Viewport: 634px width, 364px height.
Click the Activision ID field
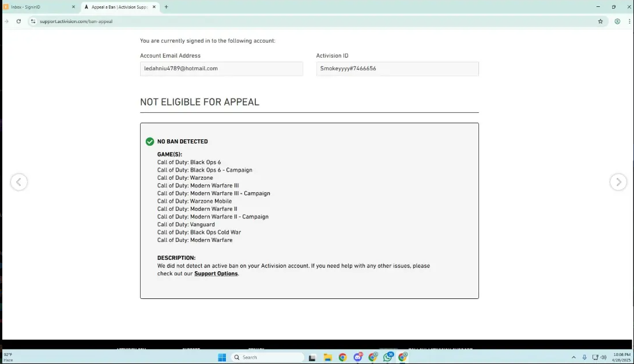point(398,69)
